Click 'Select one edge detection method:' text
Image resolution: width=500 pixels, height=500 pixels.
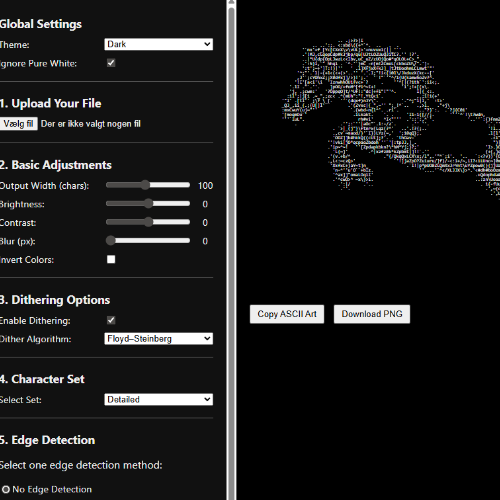[x=81, y=465]
